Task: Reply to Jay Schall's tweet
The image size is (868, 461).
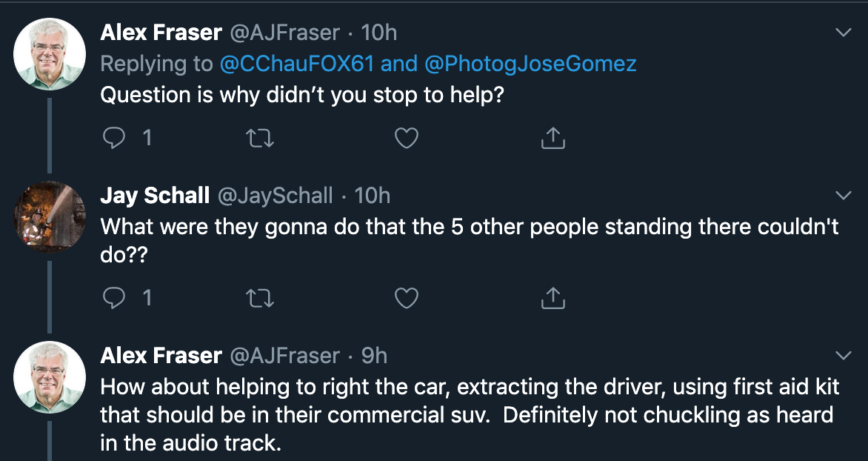Action: [x=114, y=298]
